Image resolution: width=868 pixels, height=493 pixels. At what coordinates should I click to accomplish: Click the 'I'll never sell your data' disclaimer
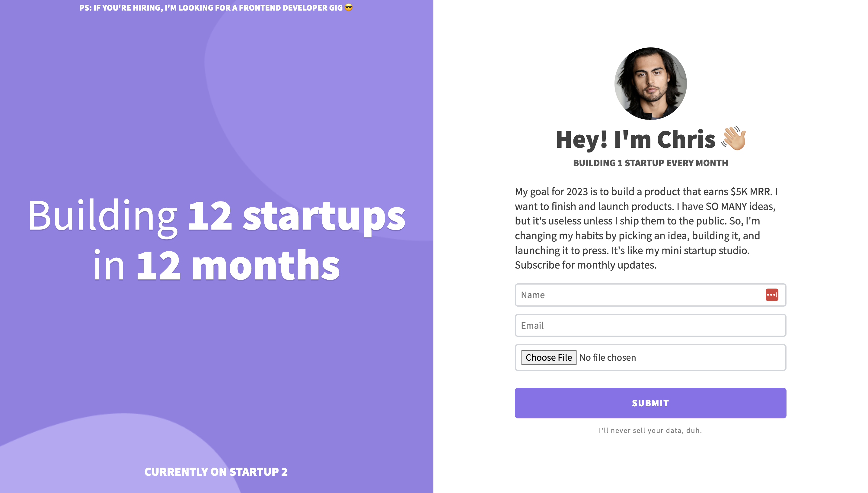click(x=650, y=430)
